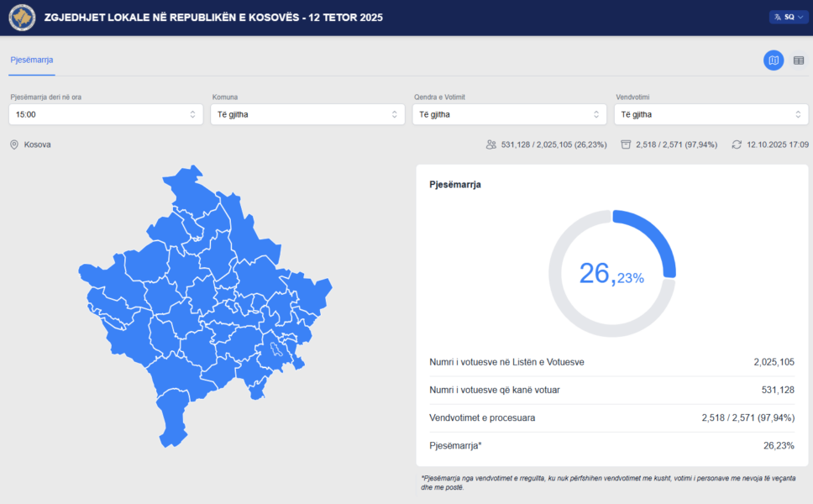Select the Pjesëmarrja tab

[x=32, y=60]
